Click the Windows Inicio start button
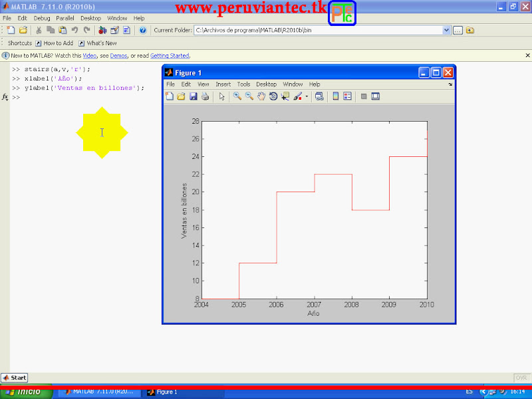 click(27, 392)
